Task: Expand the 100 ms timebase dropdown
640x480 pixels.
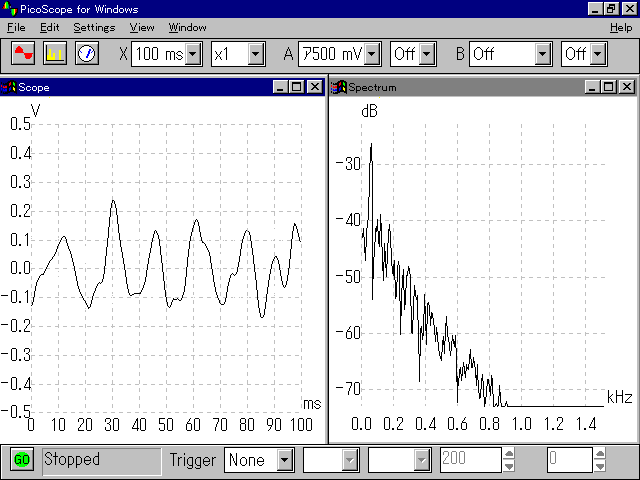Action: pyautogui.click(x=193, y=54)
